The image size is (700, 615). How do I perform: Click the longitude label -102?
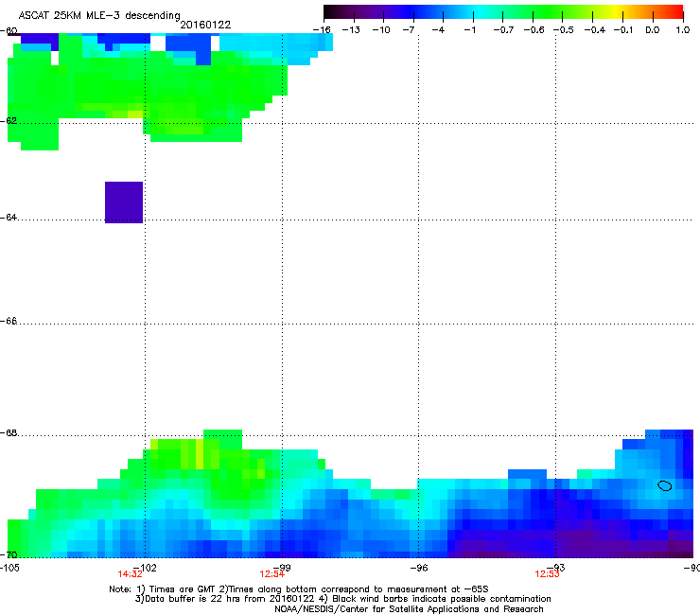(x=145, y=568)
